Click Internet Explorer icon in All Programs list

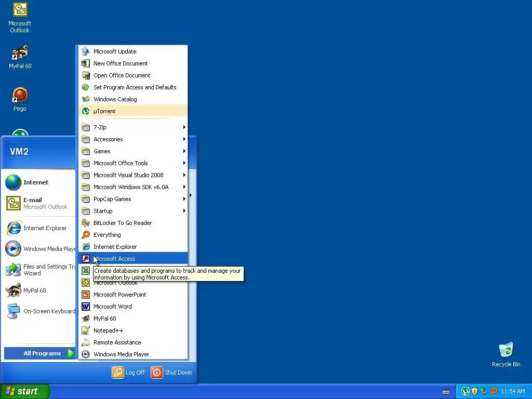coord(86,247)
